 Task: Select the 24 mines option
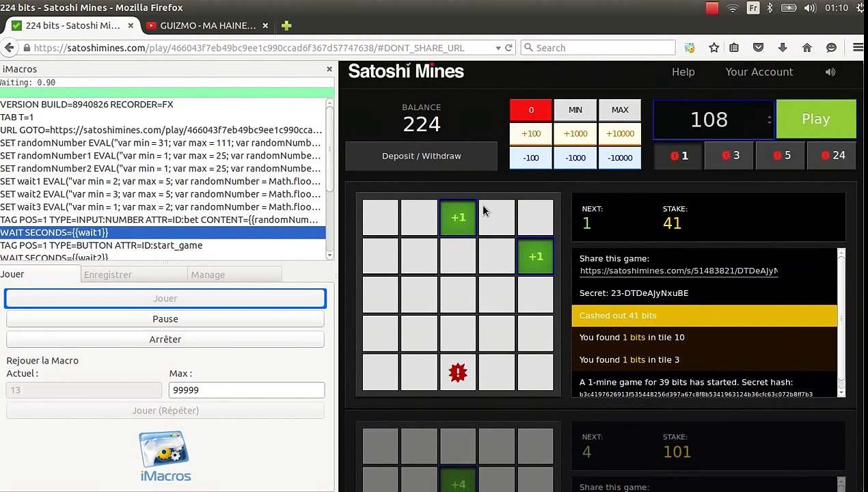point(832,156)
